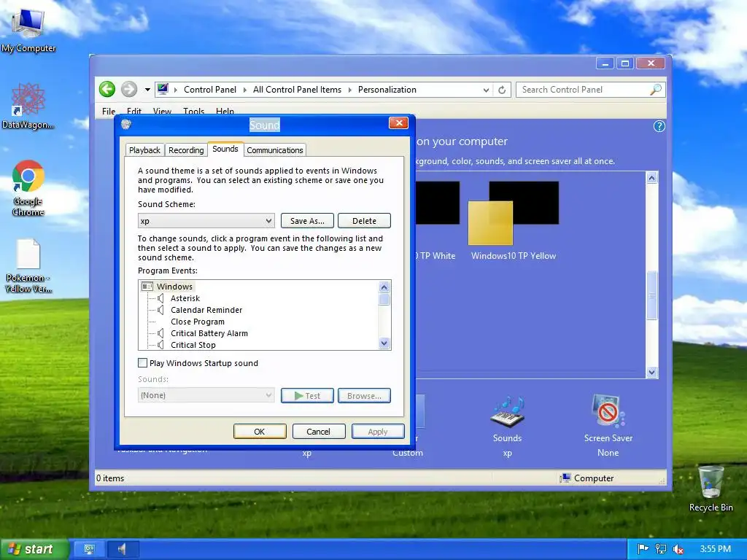Click the search magnifier in Control Panel
This screenshot has height=560, width=747.
(656, 90)
